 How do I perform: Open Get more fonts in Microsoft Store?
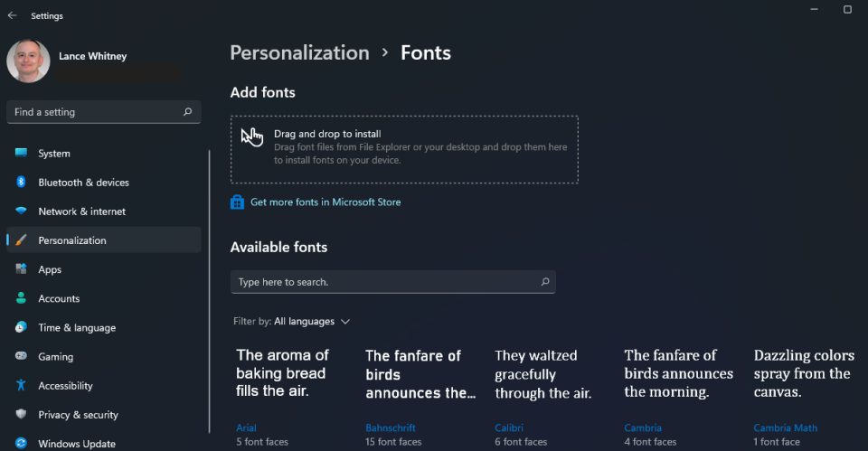[325, 202]
